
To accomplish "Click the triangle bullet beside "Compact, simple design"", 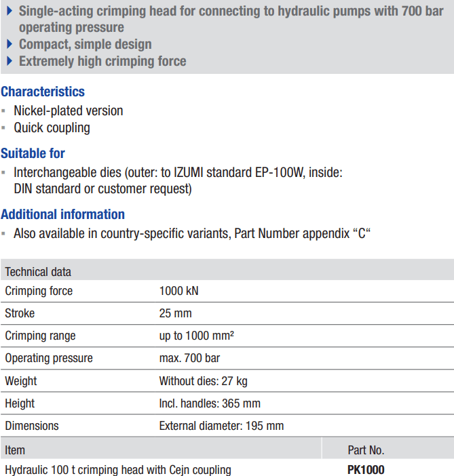I will coord(10,44).
